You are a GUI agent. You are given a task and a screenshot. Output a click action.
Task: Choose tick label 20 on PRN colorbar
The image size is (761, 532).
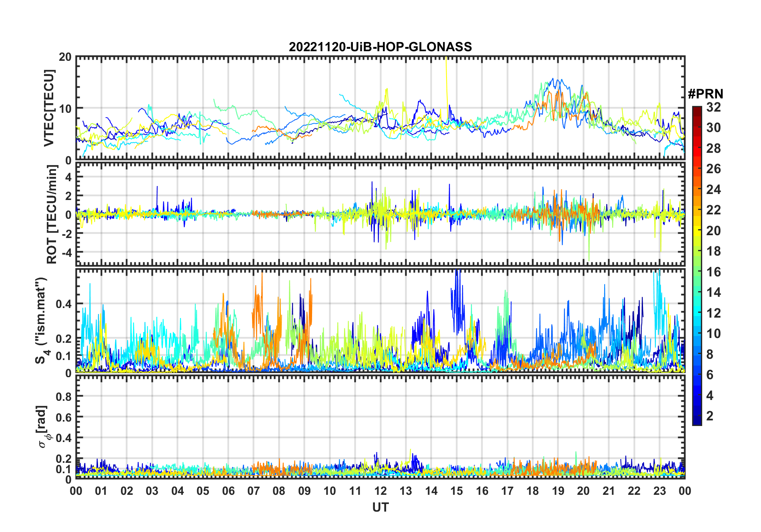713,231
